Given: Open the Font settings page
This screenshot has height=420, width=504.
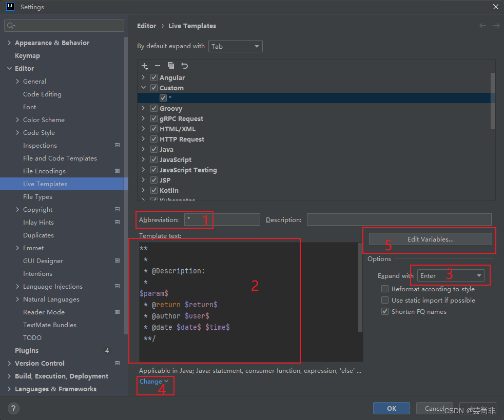Looking at the screenshot, I should click(30, 107).
